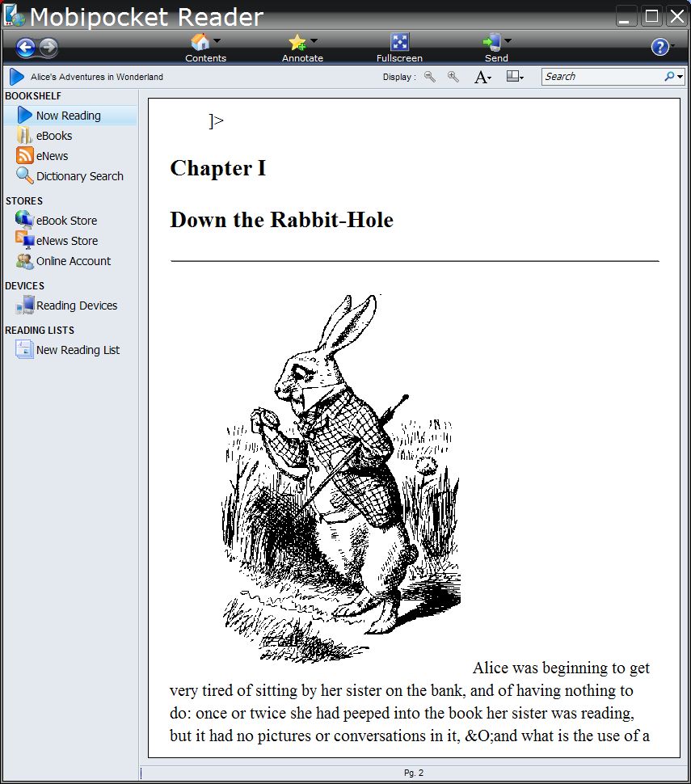This screenshot has height=784, width=691.
Task: Expand the Contents dropdown arrow
Action: (217, 40)
